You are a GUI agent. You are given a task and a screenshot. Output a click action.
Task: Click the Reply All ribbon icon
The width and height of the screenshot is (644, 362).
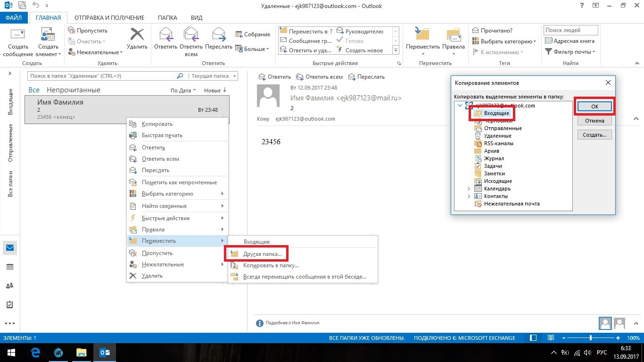pos(191,34)
